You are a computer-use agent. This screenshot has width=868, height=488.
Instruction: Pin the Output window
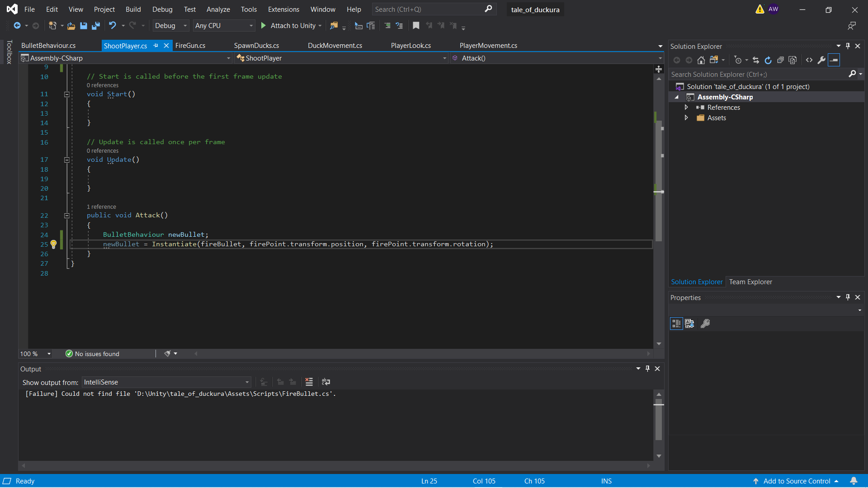648,369
